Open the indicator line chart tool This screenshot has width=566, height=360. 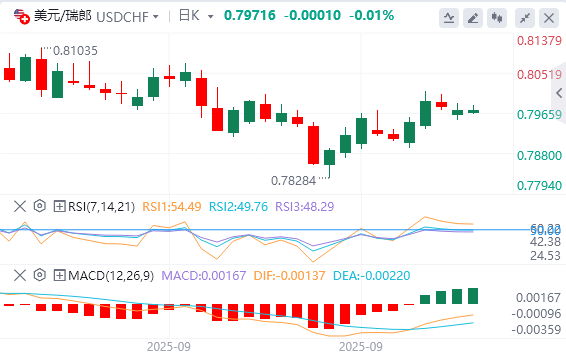[449, 18]
